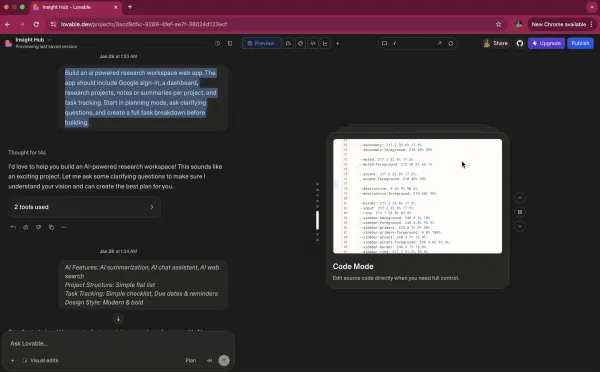Show next onboarding card
The height and width of the screenshot is (372, 600).
point(520,226)
